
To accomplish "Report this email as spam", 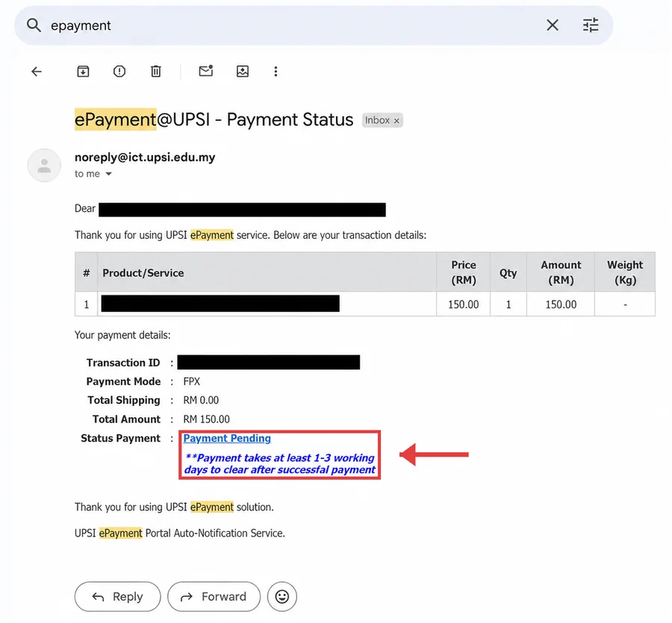I will [119, 72].
